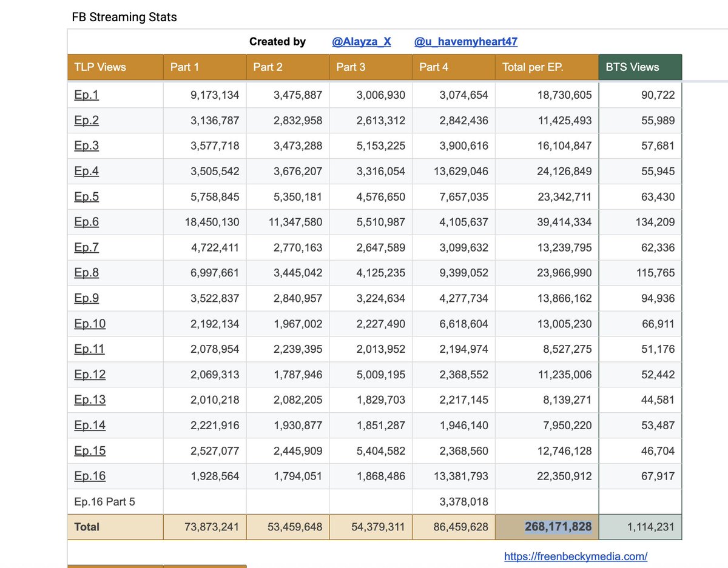This screenshot has height=568, width=728.
Task: Open the Ep.6 link
Action: (x=86, y=222)
